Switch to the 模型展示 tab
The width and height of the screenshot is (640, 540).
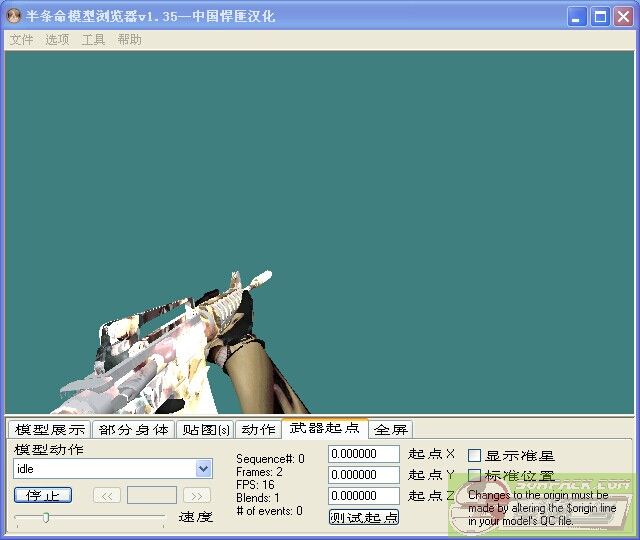(50, 430)
